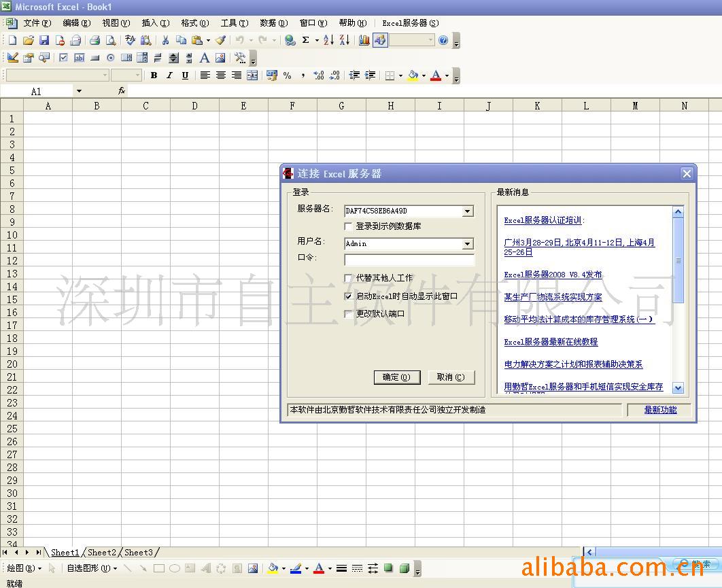Uncheck 启动Excel时自动显示此窗口
The width and height of the screenshot is (722, 588).
pyautogui.click(x=348, y=296)
